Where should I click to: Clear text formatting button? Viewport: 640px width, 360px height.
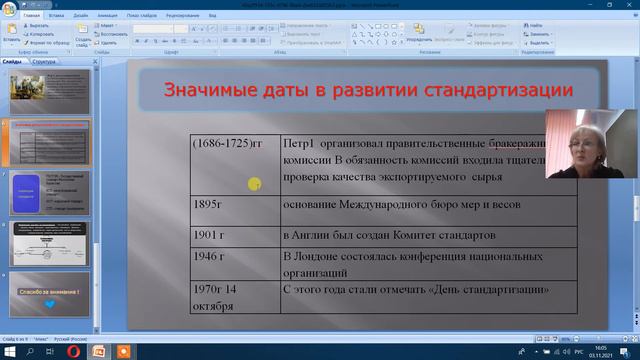coord(212,29)
